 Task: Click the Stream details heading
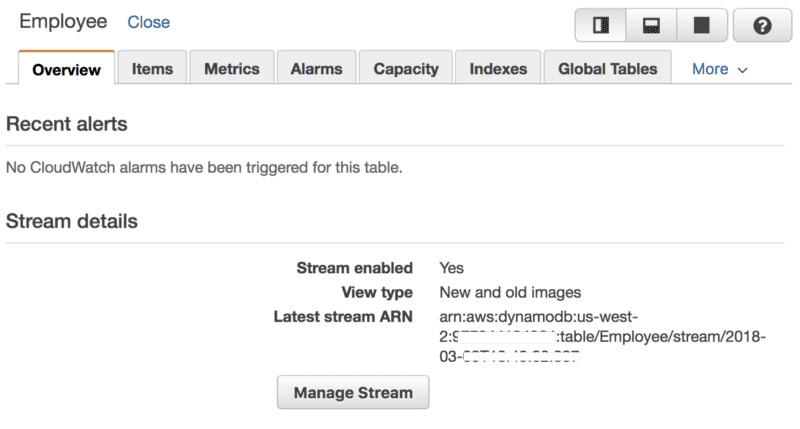(72, 221)
